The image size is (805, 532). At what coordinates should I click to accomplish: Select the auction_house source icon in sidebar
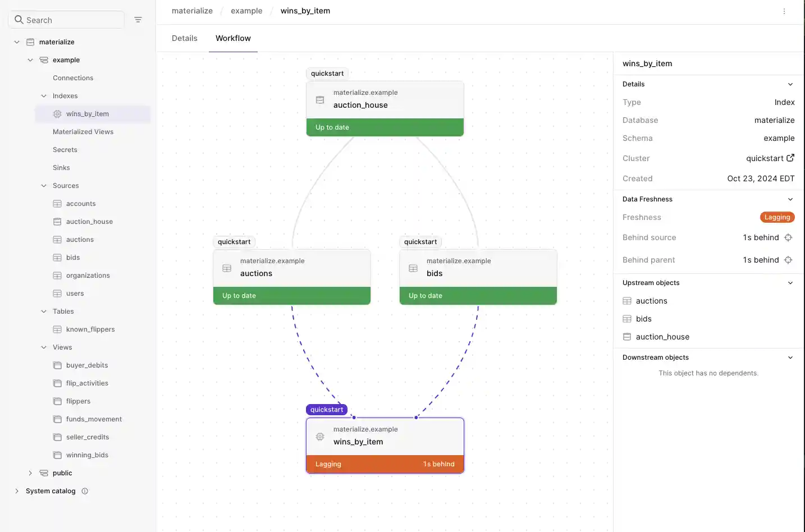click(x=57, y=221)
